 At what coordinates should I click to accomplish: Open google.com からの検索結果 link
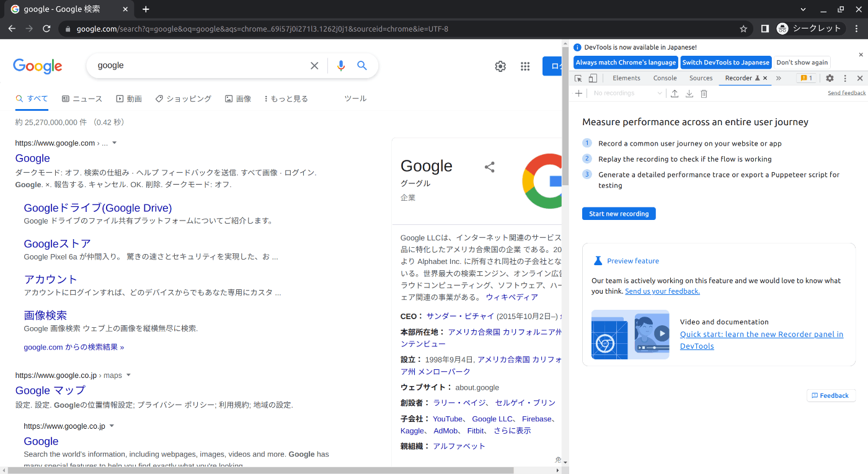point(74,348)
